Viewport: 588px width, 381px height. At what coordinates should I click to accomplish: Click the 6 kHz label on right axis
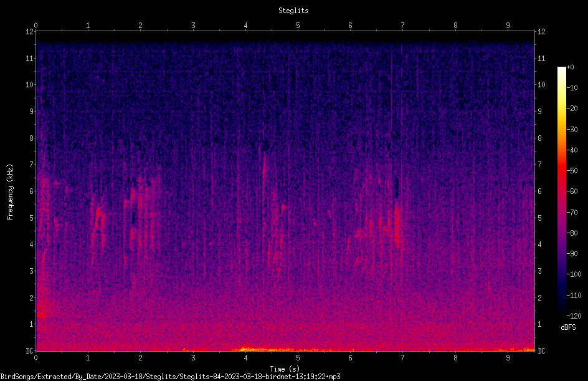pos(539,191)
